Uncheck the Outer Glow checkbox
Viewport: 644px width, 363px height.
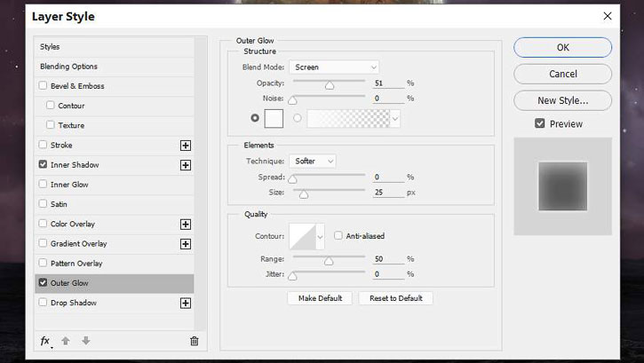[x=43, y=282]
